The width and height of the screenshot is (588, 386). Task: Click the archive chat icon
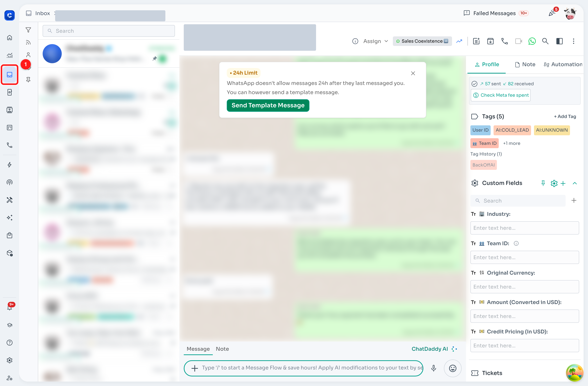[490, 41]
